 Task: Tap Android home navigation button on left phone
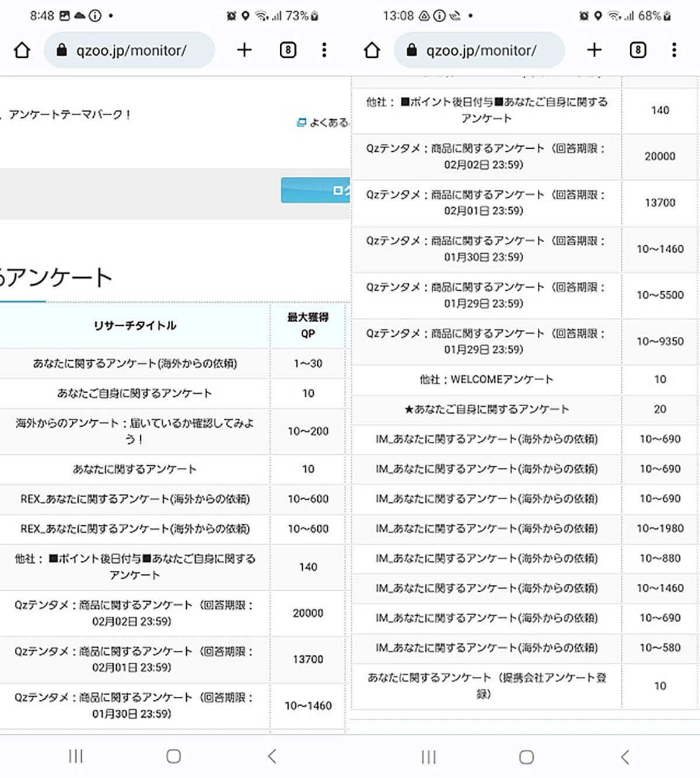click(173, 756)
